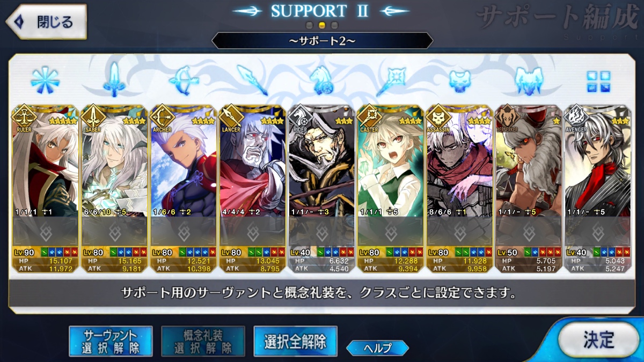The height and width of the screenshot is (362, 644).
Task: Switch to the third support page dot
Action: (x=334, y=25)
